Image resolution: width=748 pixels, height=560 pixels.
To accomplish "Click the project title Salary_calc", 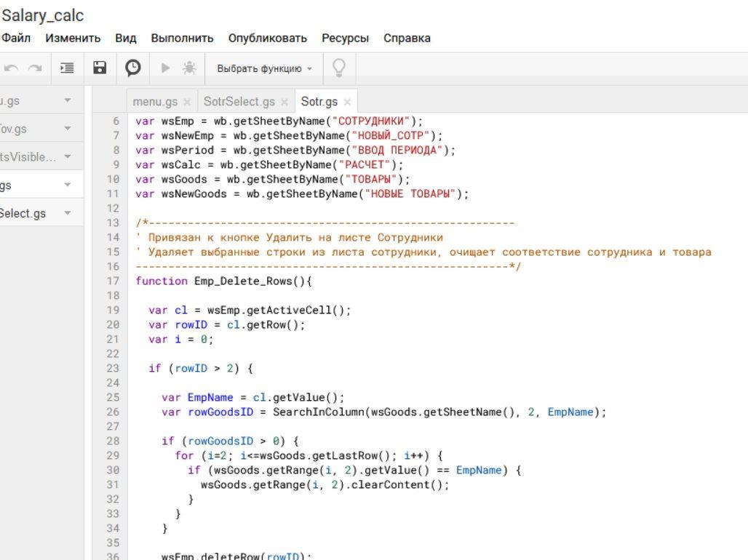I will (x=42, y=16).
